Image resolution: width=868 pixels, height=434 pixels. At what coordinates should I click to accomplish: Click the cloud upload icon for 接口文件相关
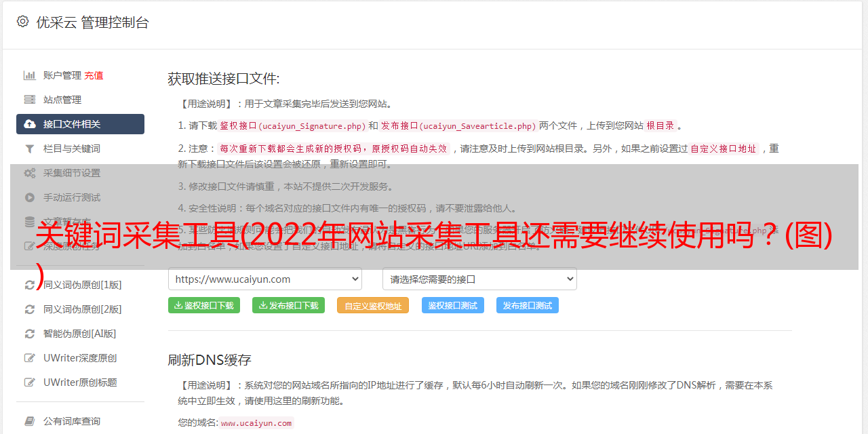(x=30, y=124)
